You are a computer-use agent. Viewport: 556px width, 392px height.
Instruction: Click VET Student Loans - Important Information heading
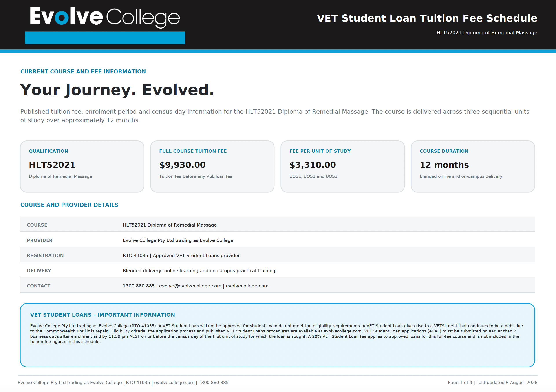pos(102,315)
